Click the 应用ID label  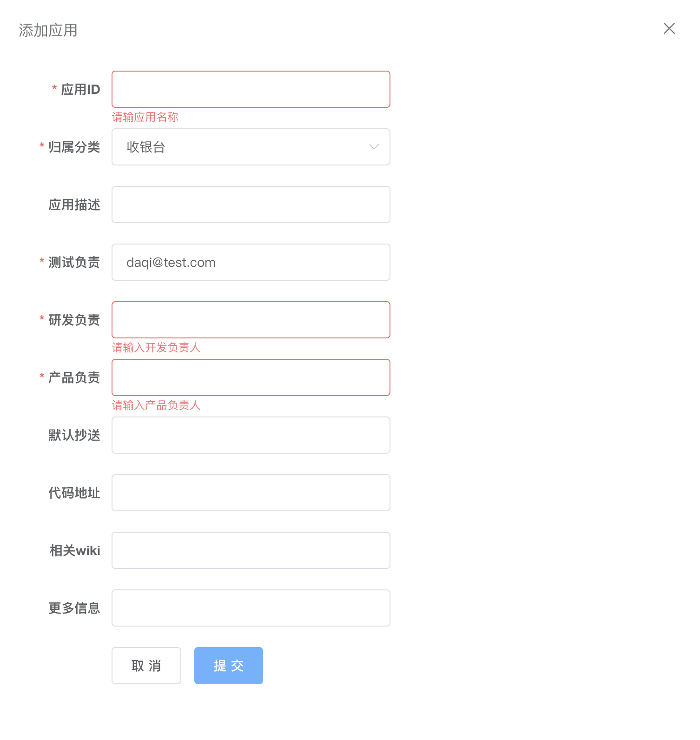[x=80, y=89]
